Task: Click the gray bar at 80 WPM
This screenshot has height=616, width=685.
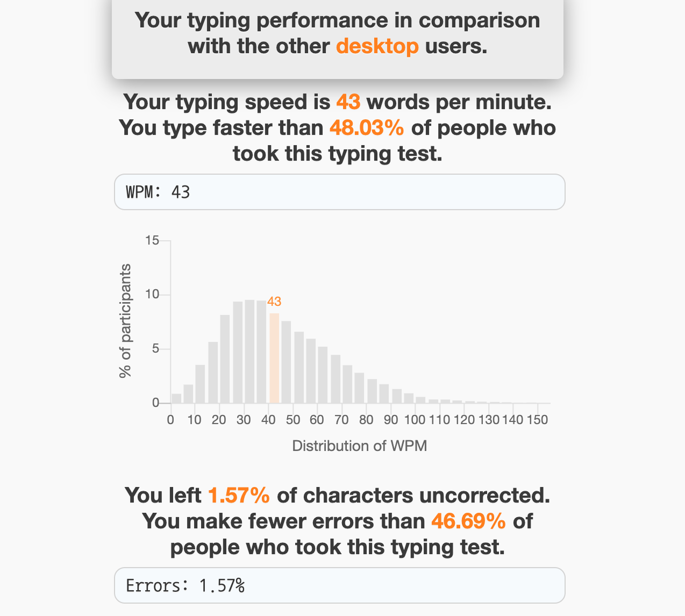Action: pos(372,391)
